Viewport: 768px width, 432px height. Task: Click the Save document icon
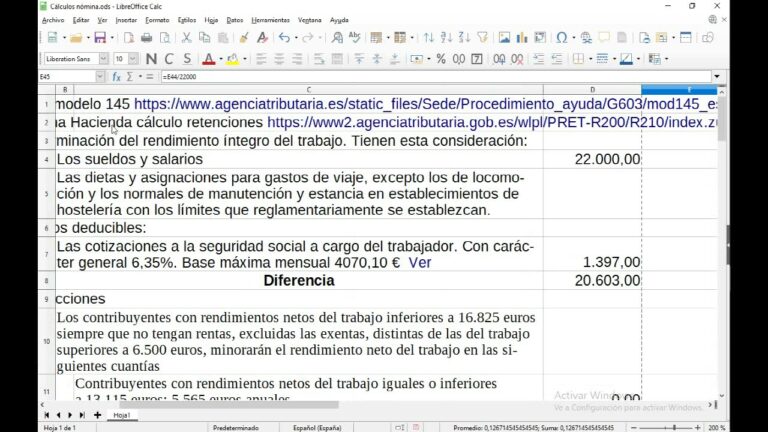(x=100, y=38)
